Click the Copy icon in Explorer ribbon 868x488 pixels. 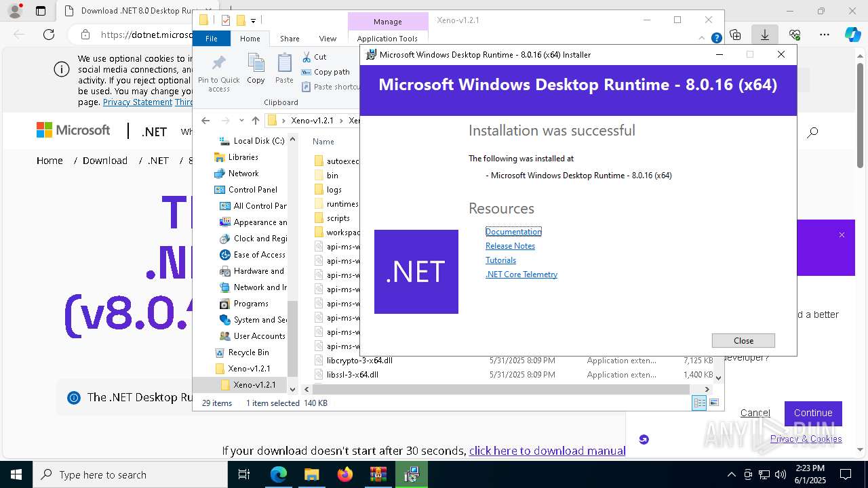point(256,69)
